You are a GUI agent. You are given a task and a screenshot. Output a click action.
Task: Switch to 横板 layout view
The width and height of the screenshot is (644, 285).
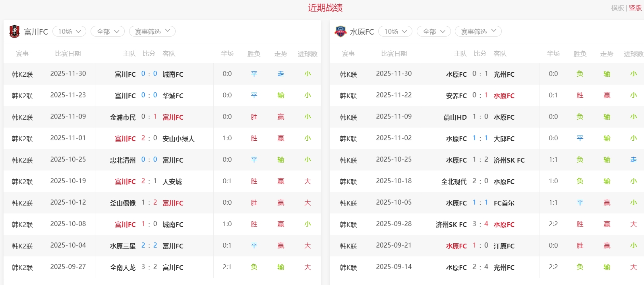point(617,8)
